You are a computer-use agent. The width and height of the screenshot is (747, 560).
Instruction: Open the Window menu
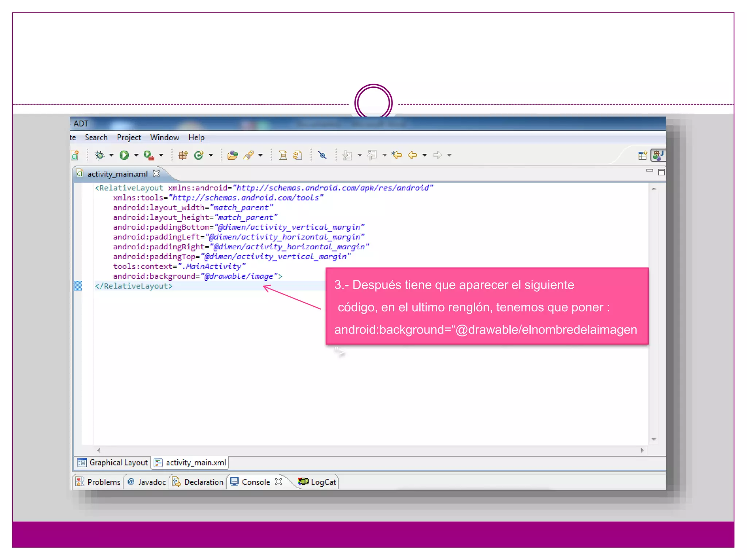click(x=165, y=137)
